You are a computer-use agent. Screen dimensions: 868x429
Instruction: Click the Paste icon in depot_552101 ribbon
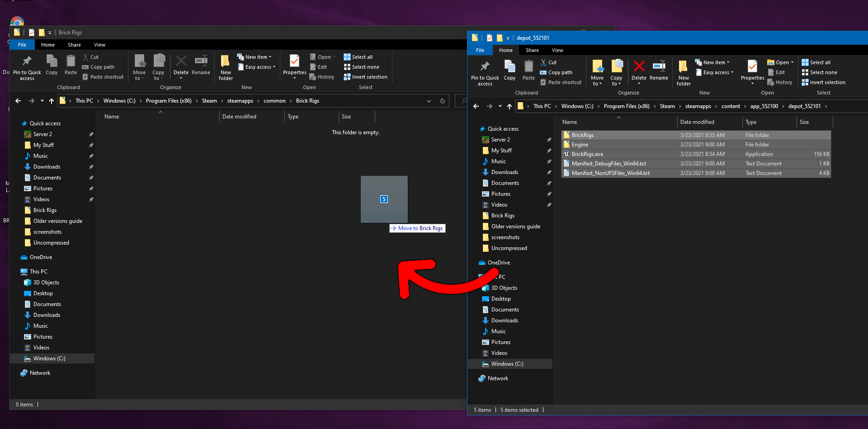coord(528,67)
